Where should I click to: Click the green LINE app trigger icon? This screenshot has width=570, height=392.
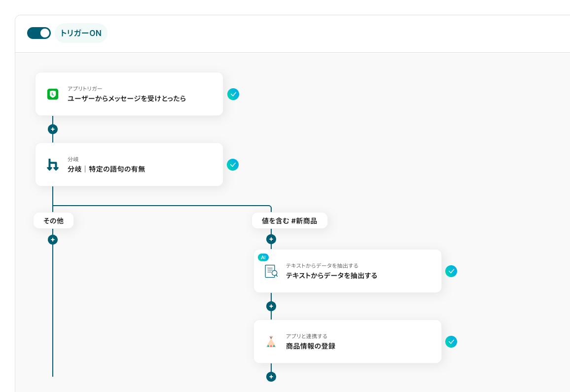pos(53,94)
